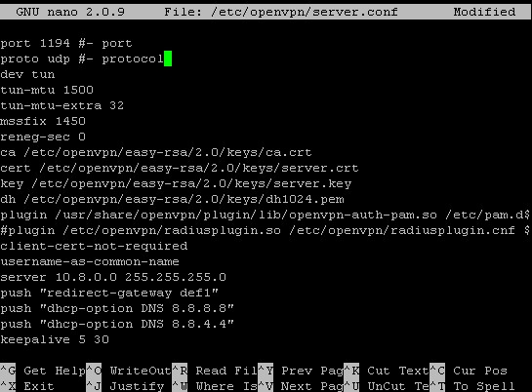
Task: Click the openvpn-auth-pam.so plugin line
Action: pos(265,215)
